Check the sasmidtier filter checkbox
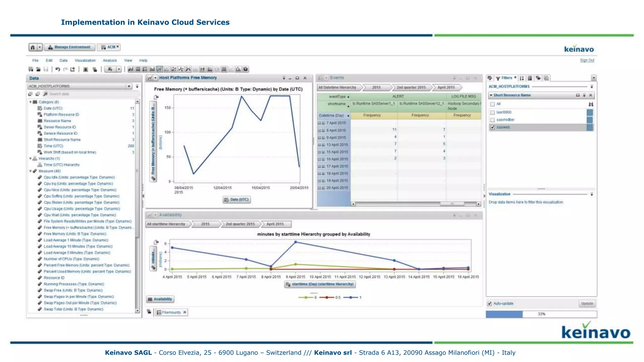 coord(492,120)
